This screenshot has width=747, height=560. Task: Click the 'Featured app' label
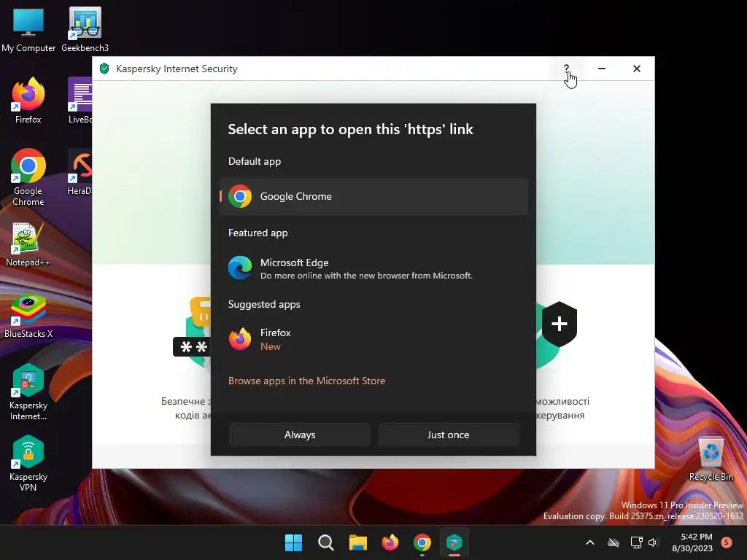(258, 233)
